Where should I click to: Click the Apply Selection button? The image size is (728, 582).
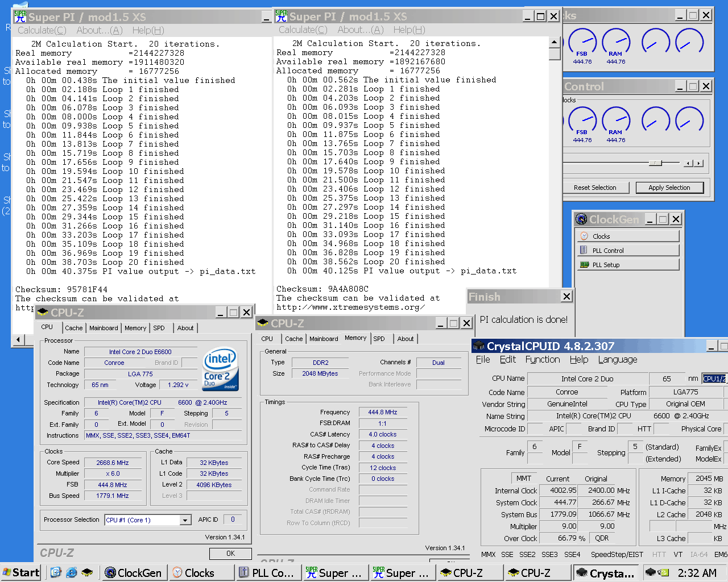point(669,188)
